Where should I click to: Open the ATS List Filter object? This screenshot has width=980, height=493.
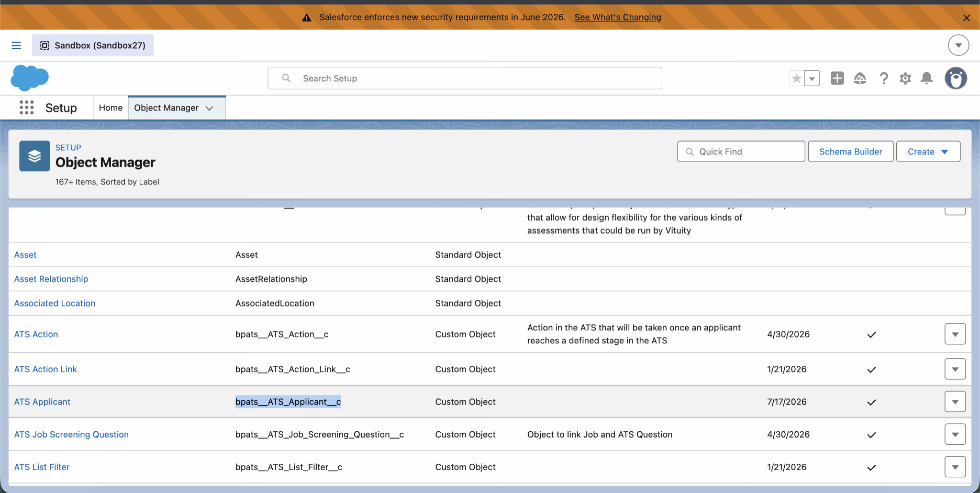(42, 467)
